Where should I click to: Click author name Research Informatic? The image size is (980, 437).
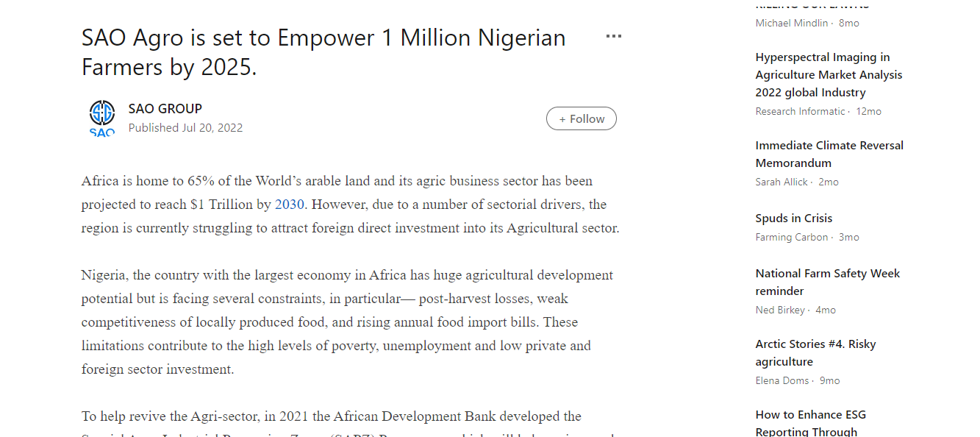point(801,112)
